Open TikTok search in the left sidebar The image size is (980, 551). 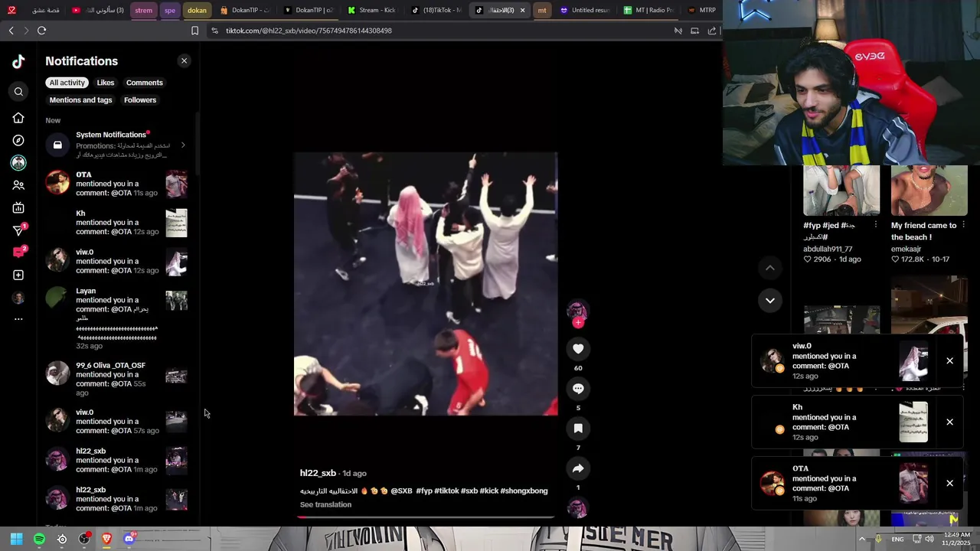18,92
